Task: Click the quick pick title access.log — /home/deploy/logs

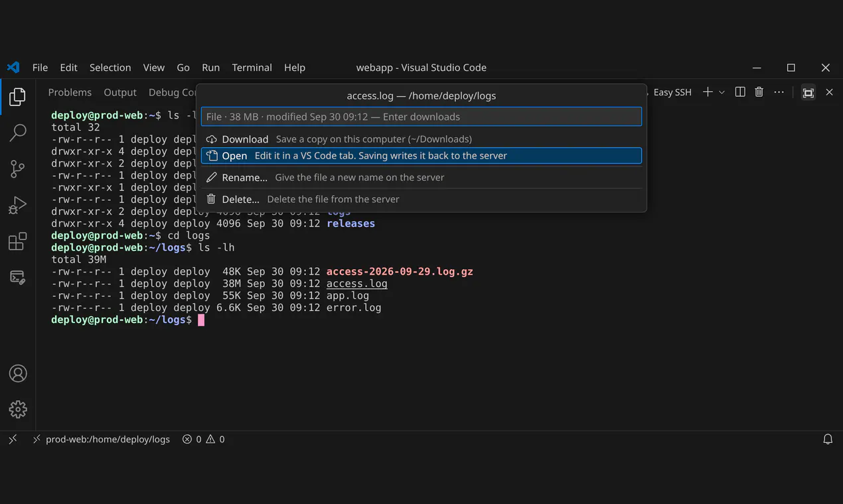Action: 421,95
